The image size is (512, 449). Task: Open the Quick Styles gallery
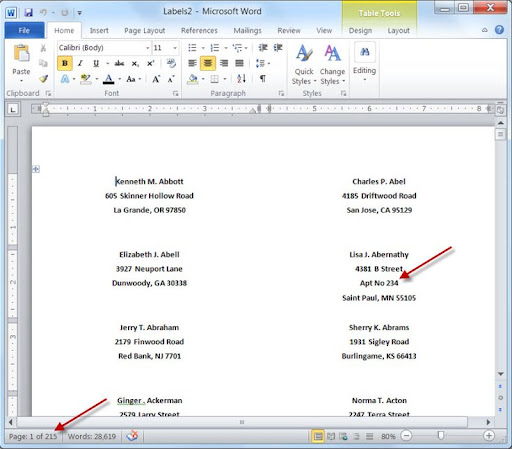304,64
